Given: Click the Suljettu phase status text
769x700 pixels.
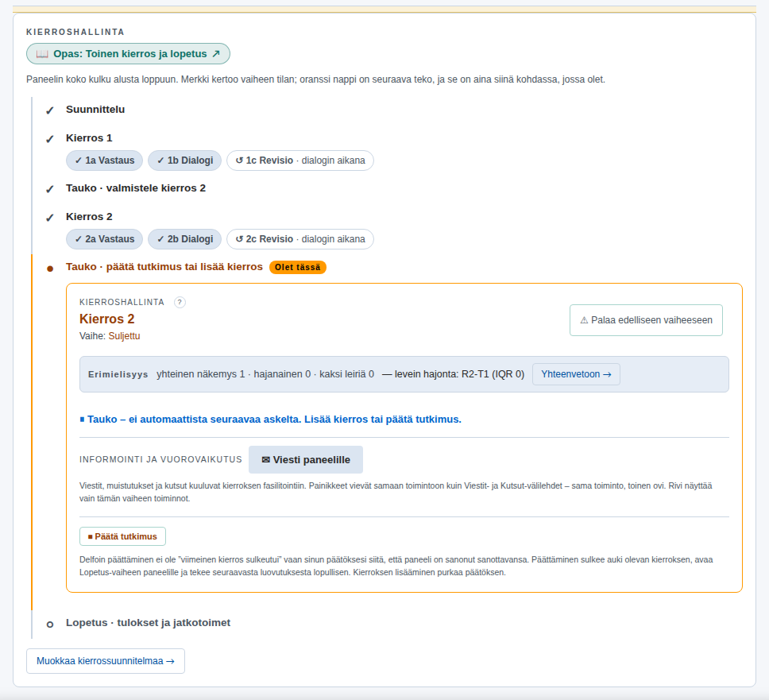Looking at the screenshot, I should pos(124,336).
